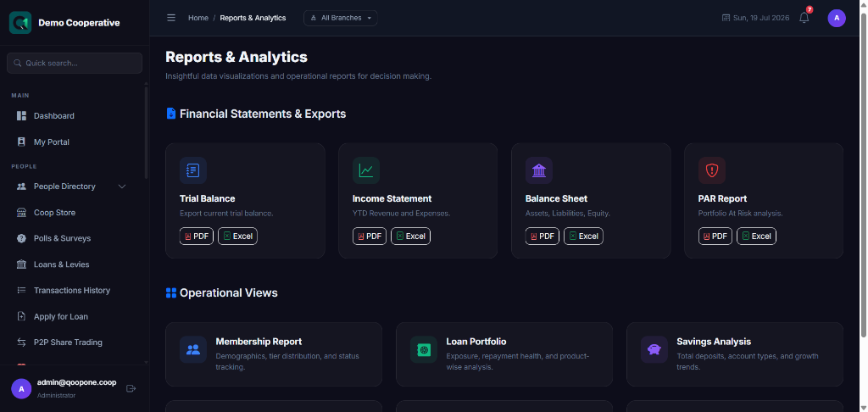Screen dimensions: 868x412
Task: Export Trial Balance as PDF
Action: coord(197,236)
